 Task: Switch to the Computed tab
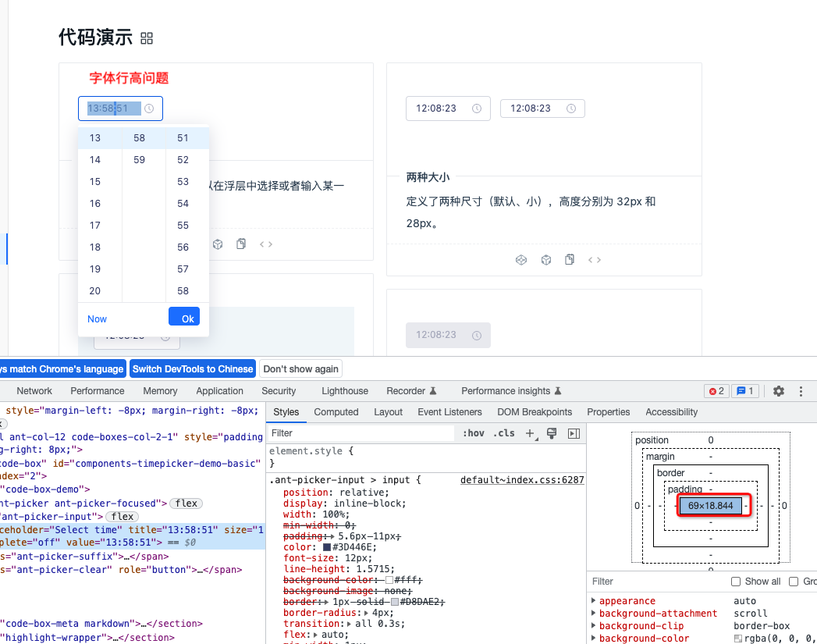336,412
